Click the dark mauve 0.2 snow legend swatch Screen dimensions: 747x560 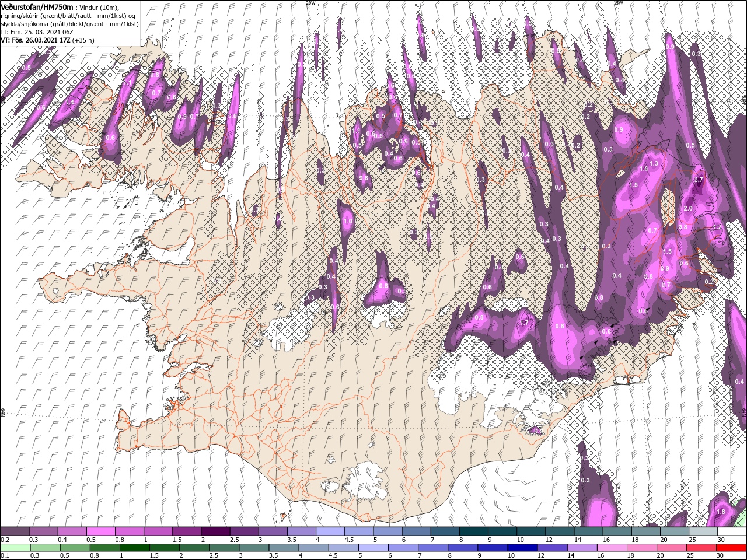tap(15, 531)
